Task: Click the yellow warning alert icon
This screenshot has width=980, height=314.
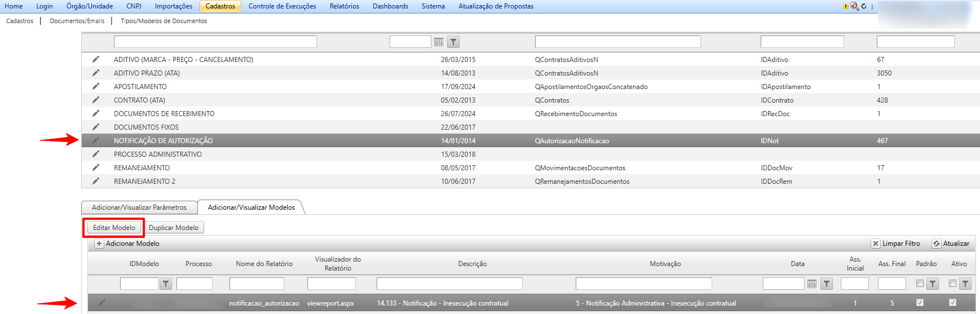Action: tap(846, 6)
